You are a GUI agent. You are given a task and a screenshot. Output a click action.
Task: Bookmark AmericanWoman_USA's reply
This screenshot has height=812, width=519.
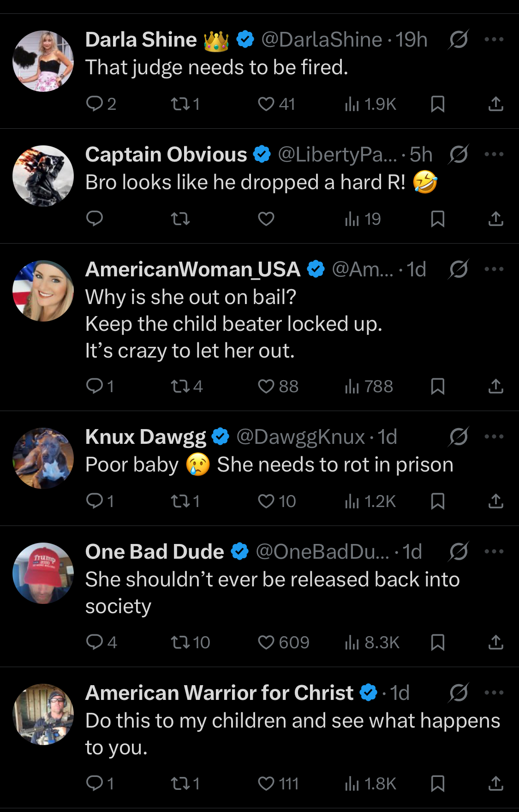(437, 386)
